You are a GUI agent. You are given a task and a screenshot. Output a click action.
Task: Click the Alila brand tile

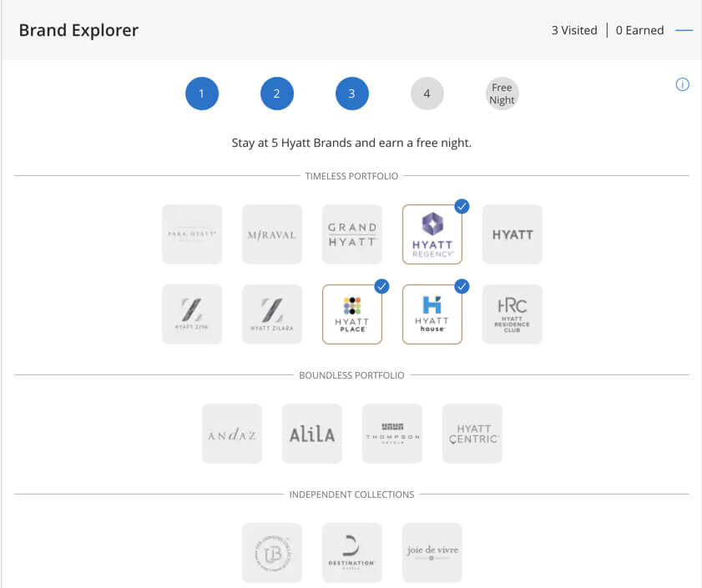click(x=312, y=434)
